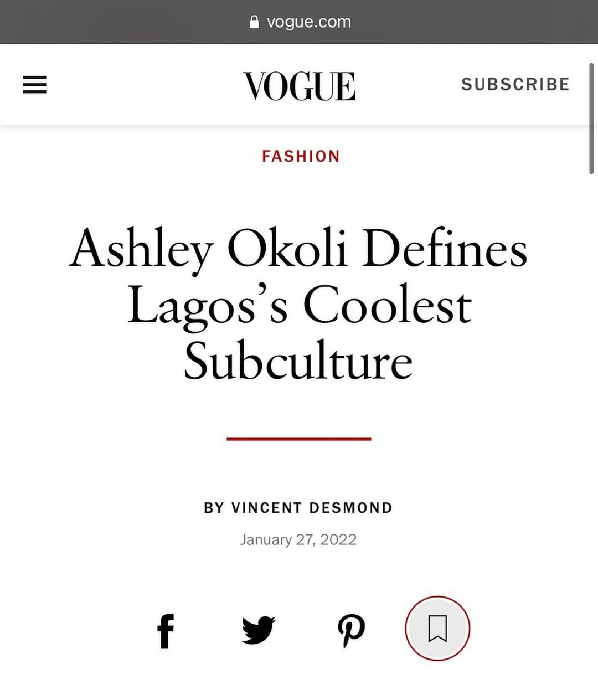Image resolution: width=598 pixels, height=700 pixels.
Task: Share article via Twitter bird icon
Action: click(x=258, y=630)
